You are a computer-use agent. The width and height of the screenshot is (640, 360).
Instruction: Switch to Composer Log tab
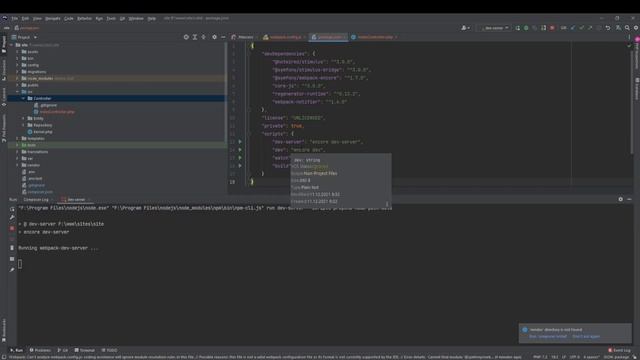pyautogui.click(x=36, y=200)
